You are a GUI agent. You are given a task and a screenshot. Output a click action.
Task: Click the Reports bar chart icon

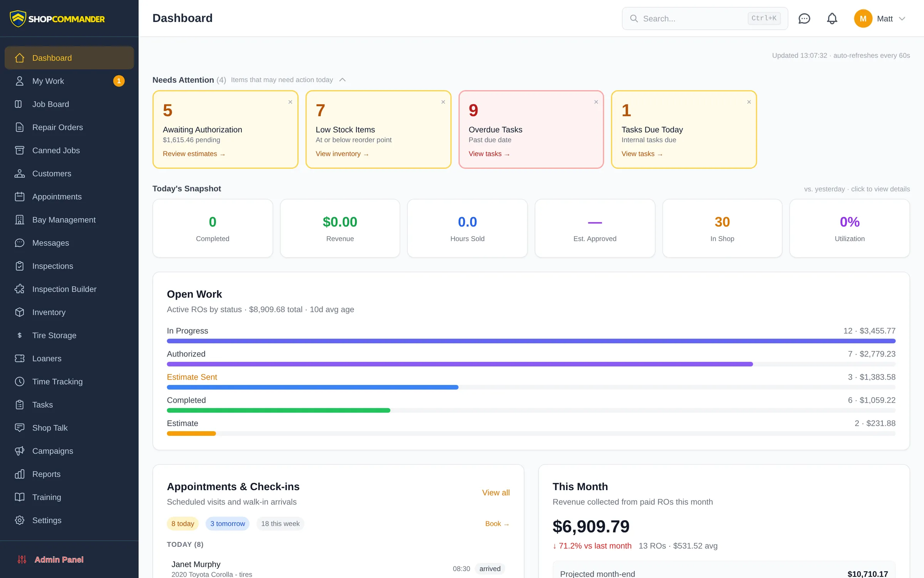pyautogui.click(x=20, y=474)
